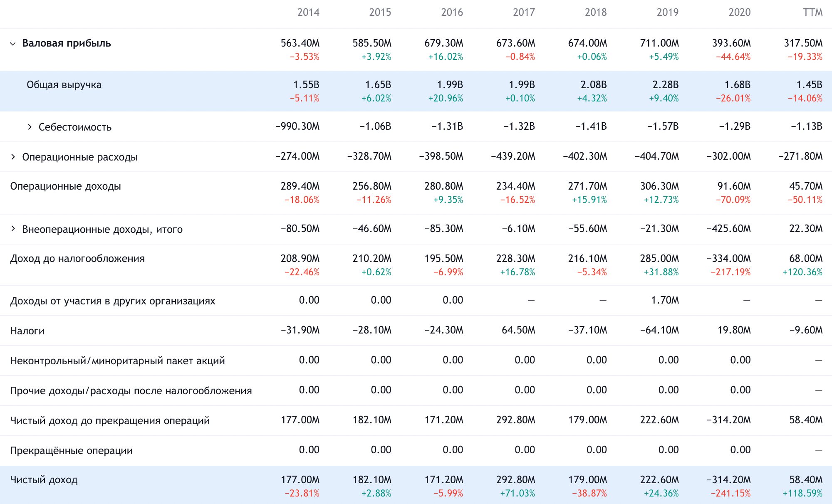Click the 2017 column header

(524, 12)
